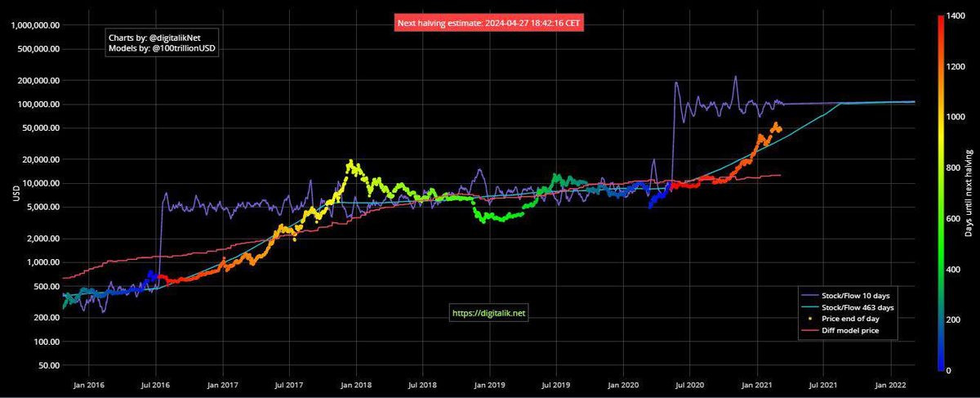Screen dimensions: 980x398
Task: Toggle the Stock/Flow 10 days legend entry
Action: (x=846, y=296)
